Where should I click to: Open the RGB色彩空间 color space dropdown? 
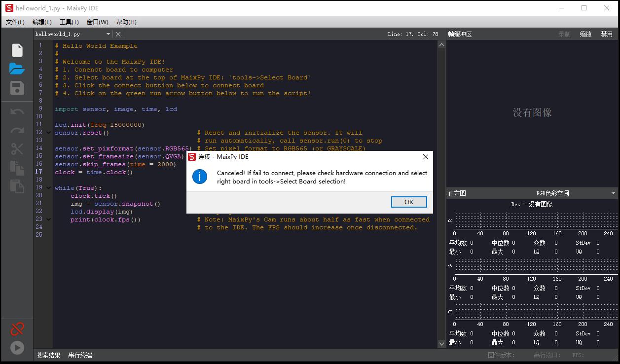[x=614, y=193]
